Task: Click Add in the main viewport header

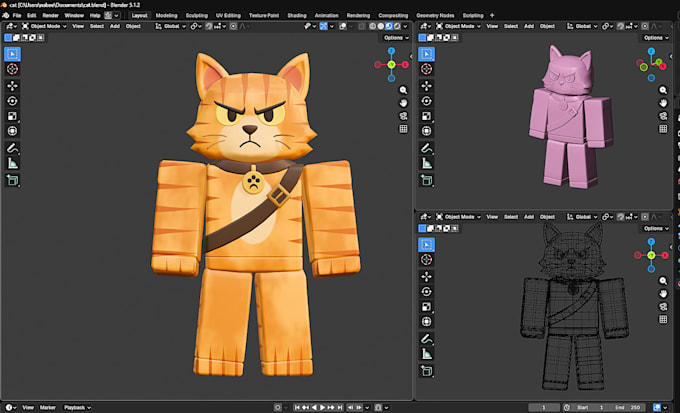Action: coord(114,26)
